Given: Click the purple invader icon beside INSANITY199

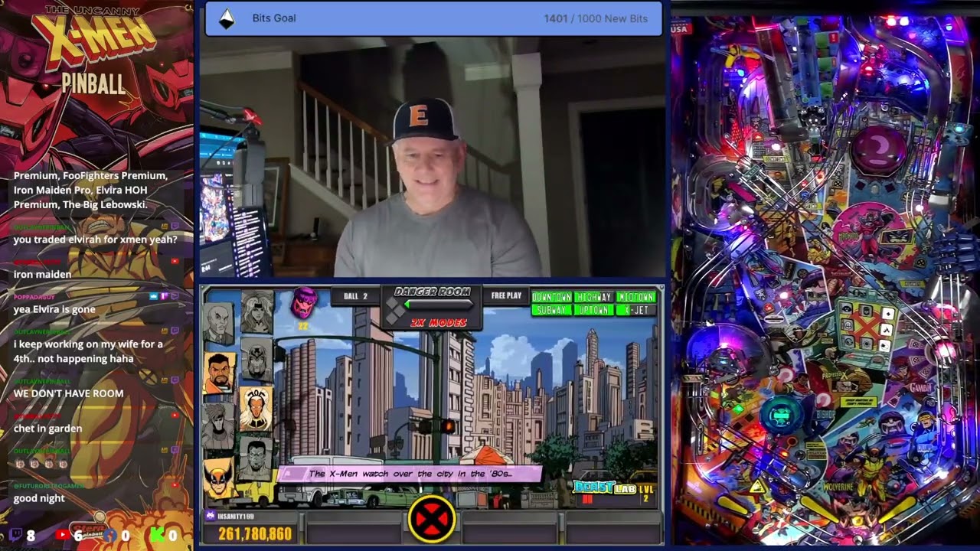Looking at the screenshot, I should pyautogui.click(x=211, y=517).
